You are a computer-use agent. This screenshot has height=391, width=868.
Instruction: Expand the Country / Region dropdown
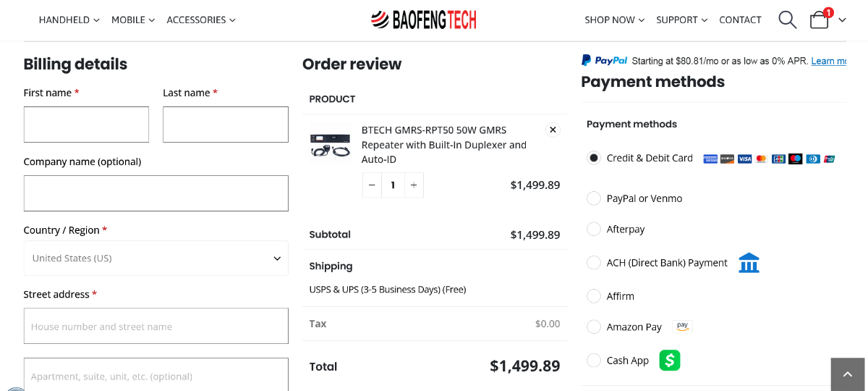coord(156,258)
